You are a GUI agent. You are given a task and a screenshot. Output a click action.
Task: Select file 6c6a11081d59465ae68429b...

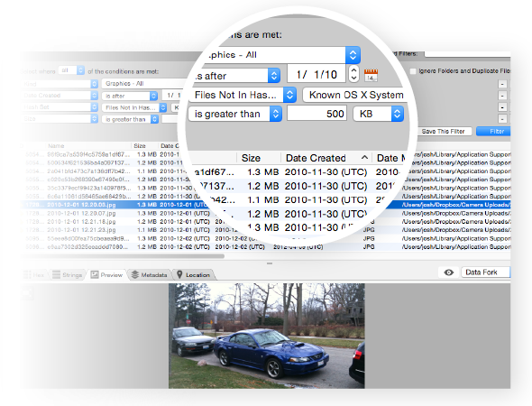pos(89,196)
